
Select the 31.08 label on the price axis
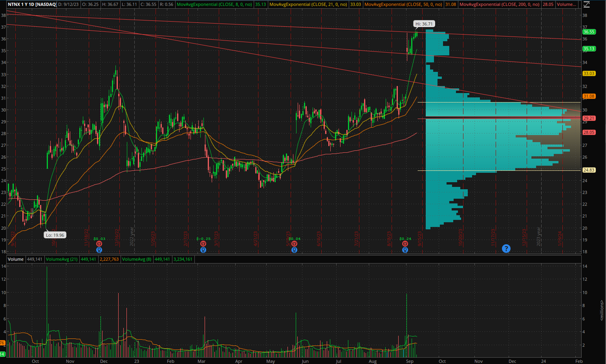pyautogui.click(x=589, y=96)
